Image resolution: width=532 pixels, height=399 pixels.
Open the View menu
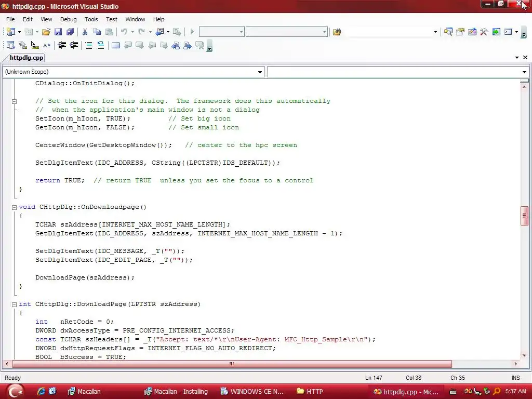point(46,19)
